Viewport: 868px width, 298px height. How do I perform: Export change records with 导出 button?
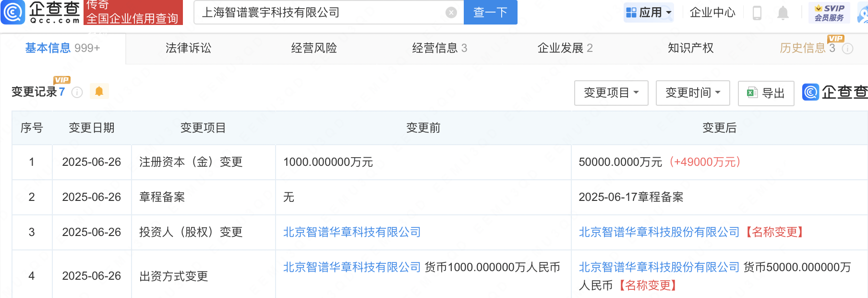(x=766, y=93)
